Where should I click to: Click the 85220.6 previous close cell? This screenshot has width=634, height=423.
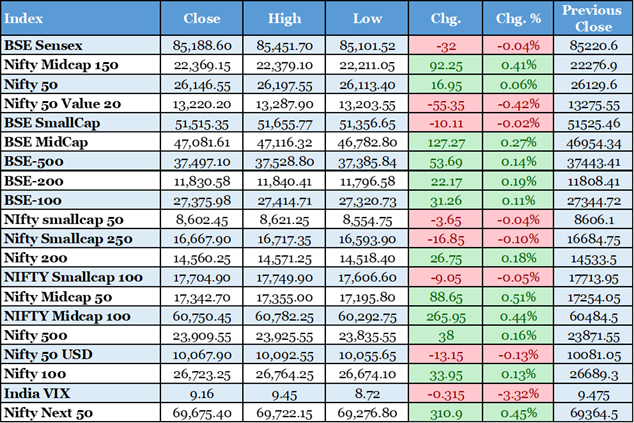point(591,45)
